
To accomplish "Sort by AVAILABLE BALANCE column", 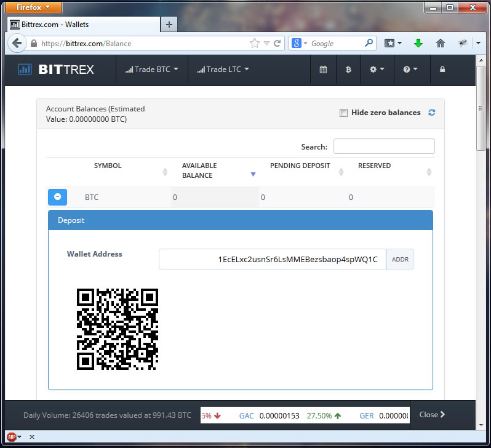I will click(215, 170).
